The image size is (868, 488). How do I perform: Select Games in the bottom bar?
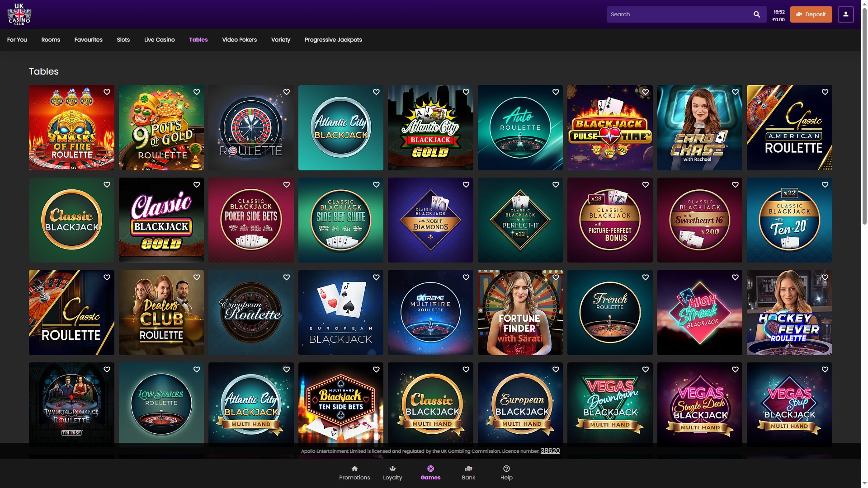click(430, 473)
